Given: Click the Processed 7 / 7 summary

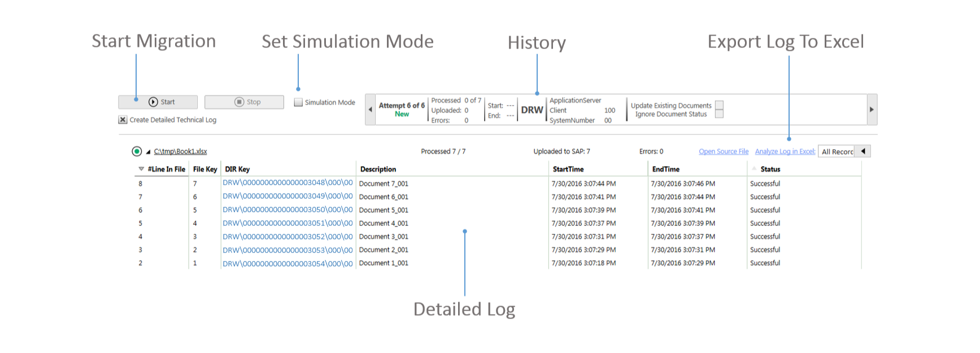Looking at the screenshot, I should point(443,151).
